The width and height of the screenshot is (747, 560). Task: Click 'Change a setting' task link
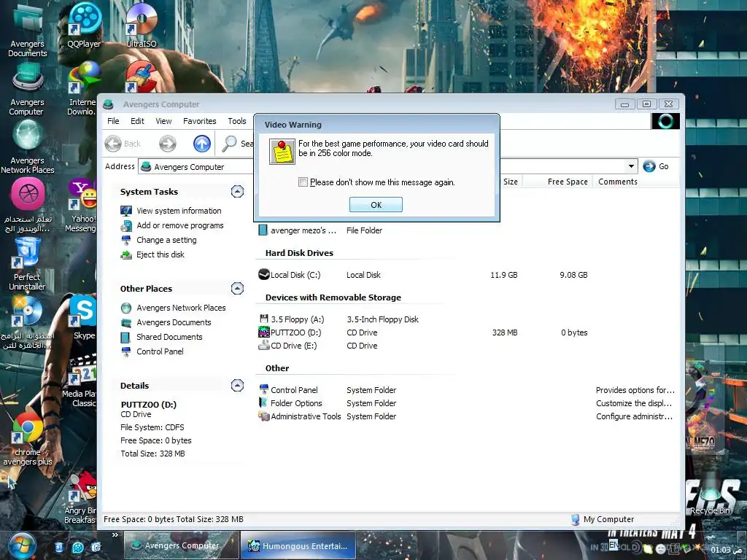(166, 240)
